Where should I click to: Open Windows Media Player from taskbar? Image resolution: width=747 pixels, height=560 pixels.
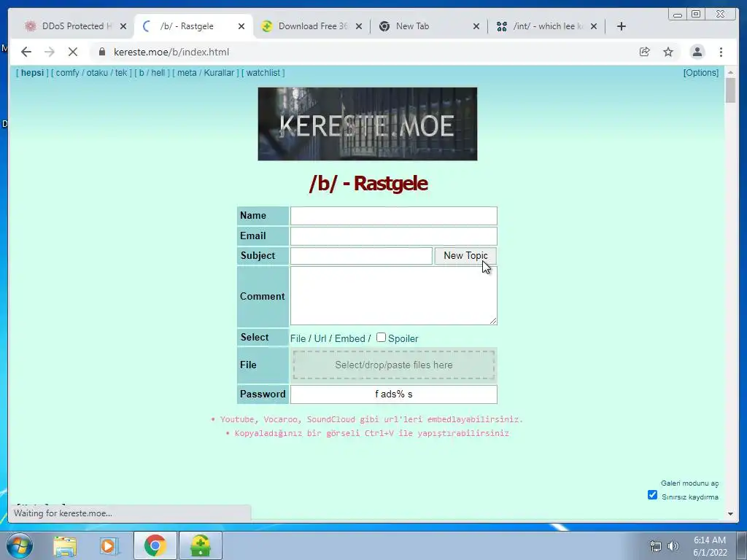(109, 545)
